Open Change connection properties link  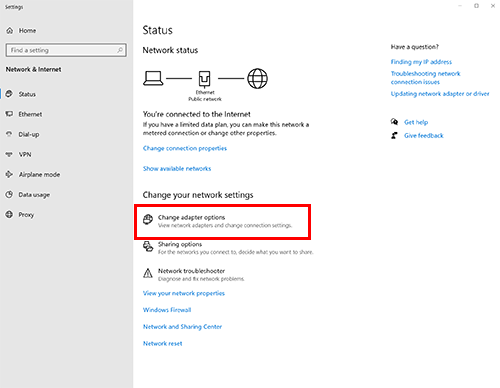point(185,148)
